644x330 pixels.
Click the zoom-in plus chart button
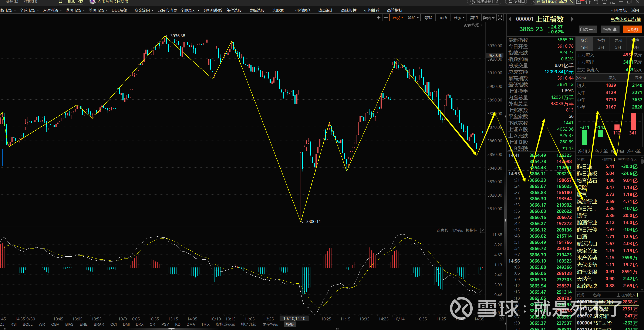click(378, 18)
